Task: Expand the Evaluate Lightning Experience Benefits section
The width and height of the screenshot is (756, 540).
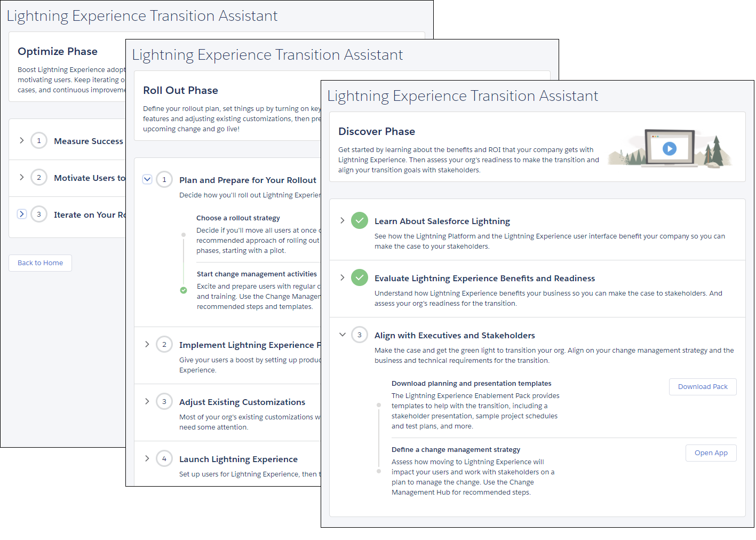Action: (x=341, y=277)
